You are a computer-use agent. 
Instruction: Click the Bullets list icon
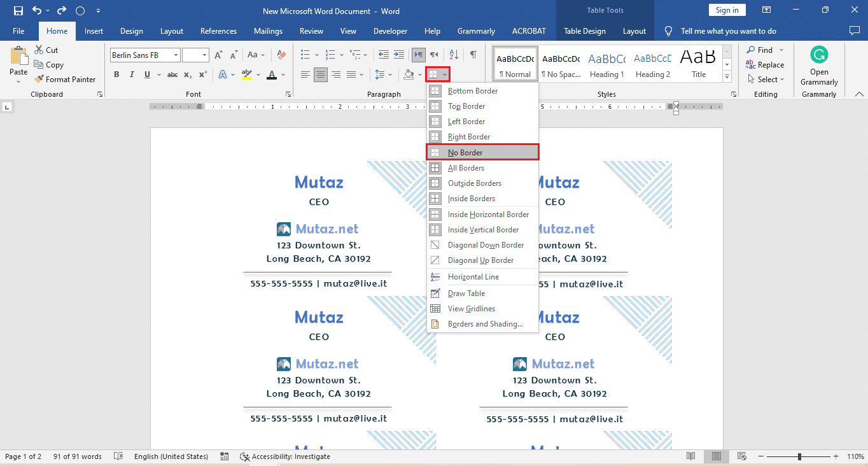[305, 55]
